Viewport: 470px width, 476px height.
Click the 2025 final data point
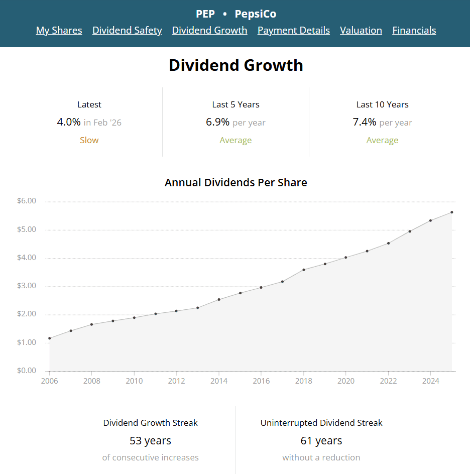pos(452,212)
